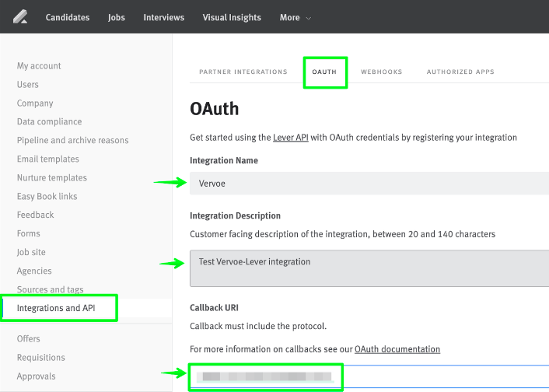The height and width of the screenshot is (392, 549).
Task: Switch to Authorized Apps tab
Action: point(460,72)
